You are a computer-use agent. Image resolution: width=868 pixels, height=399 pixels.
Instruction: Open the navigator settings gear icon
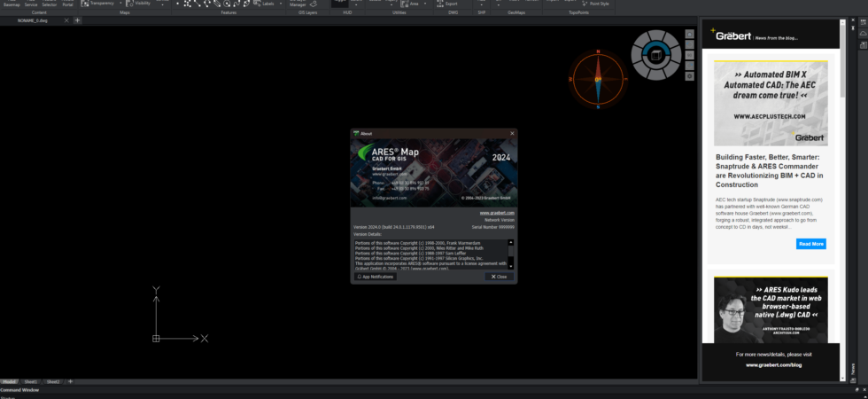click(x=689, y=76)
